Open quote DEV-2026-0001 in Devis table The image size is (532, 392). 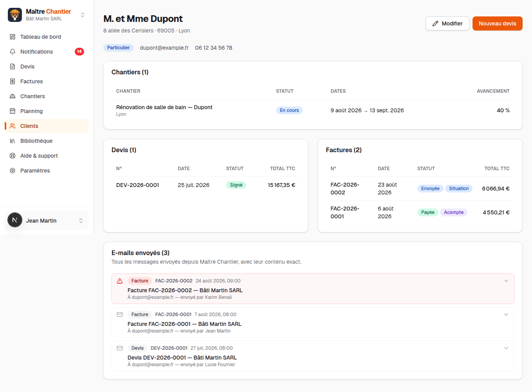[x=138, y=185]
